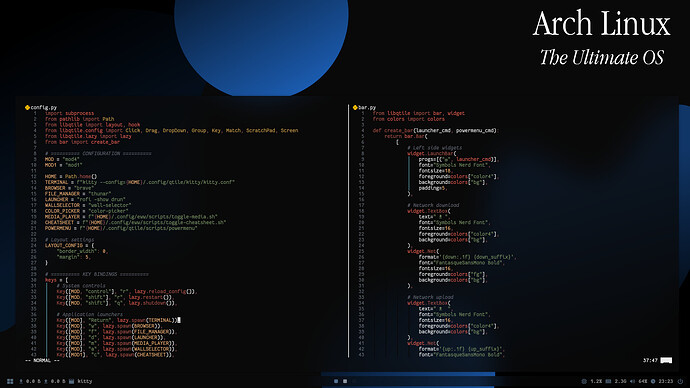The height and width of the screenshot is (388, 690).
Task: Click the 1.2% CPU value
Action: point(596,381)
